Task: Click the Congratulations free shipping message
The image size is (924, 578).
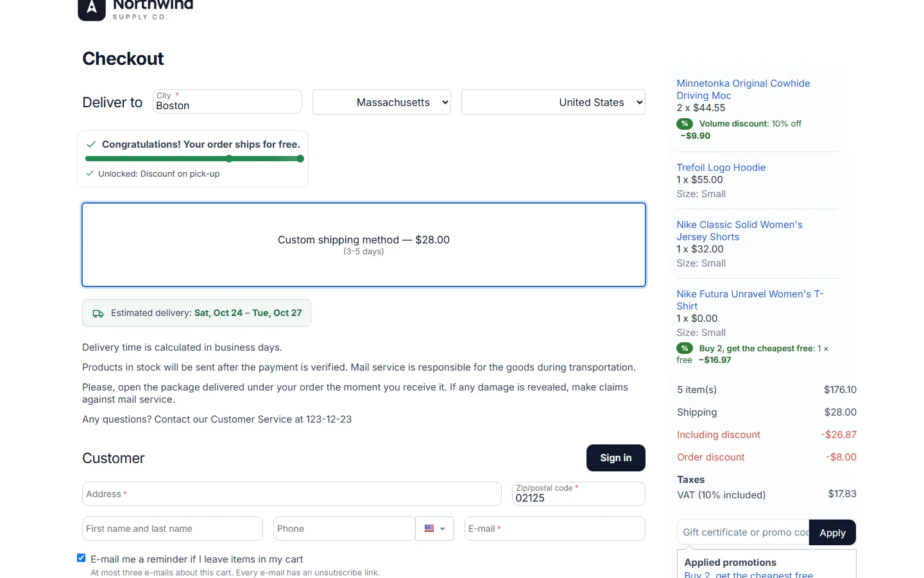Action: pyautogui.click(x=201, y=144)
